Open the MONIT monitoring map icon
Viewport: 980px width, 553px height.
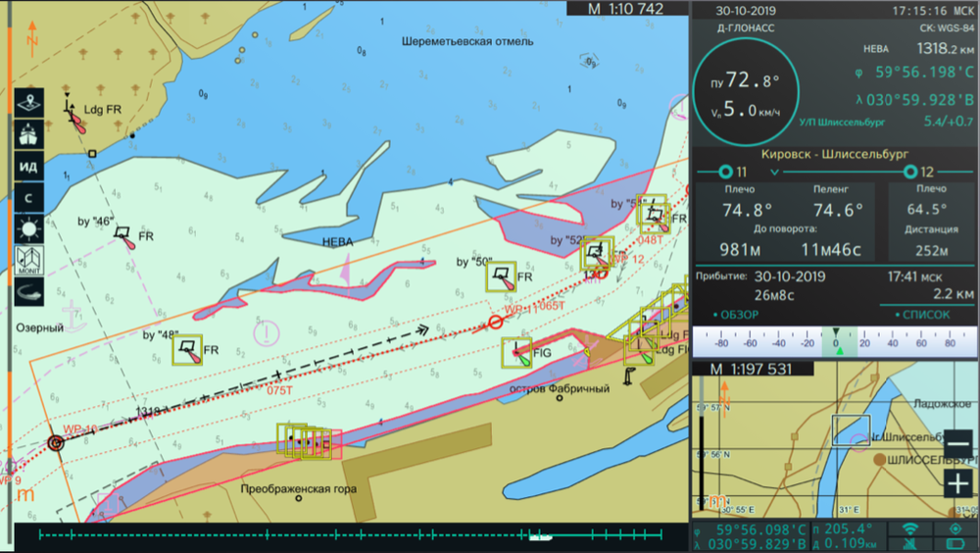(x=27, y=261)
